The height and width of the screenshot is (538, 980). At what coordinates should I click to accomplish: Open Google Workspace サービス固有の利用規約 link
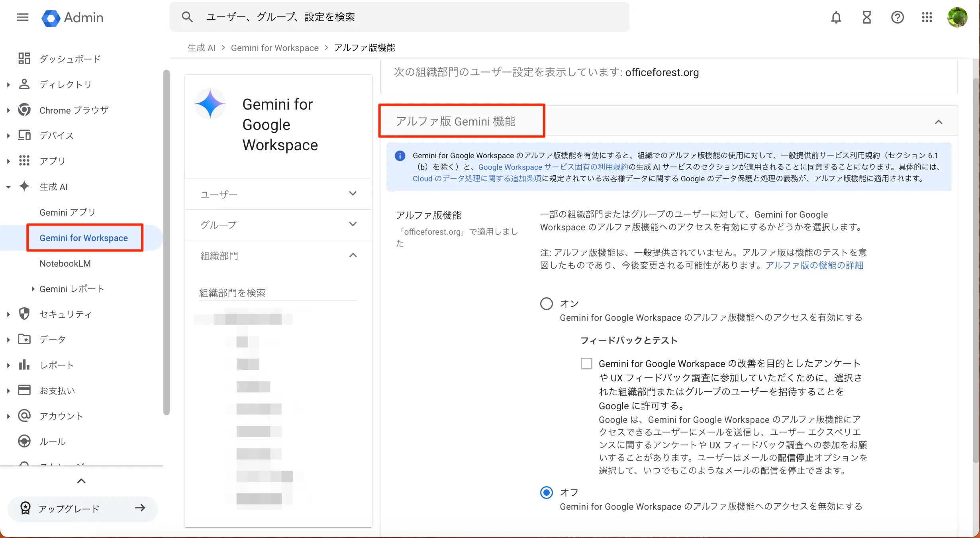coord(553,167)
